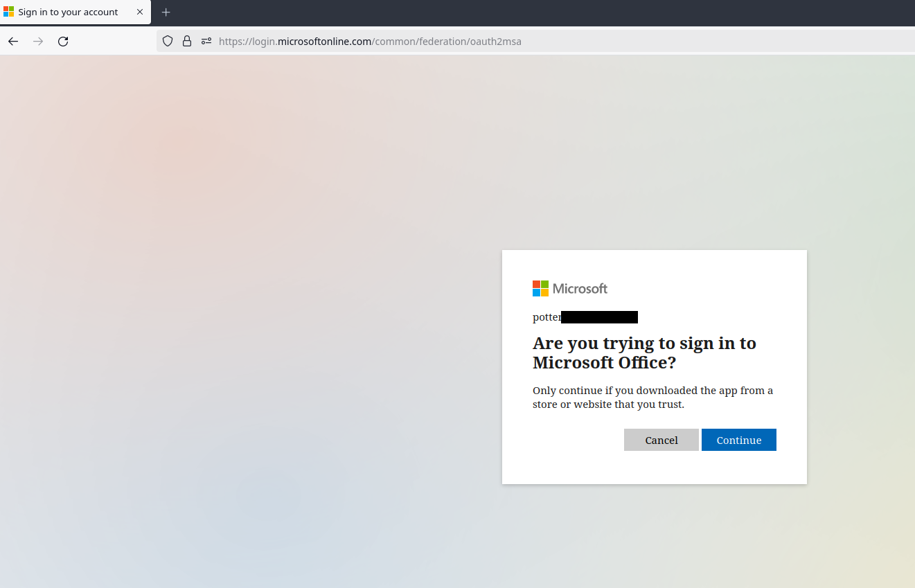Click the trust warning text on dialog
Viewport: 915px width, 588px height.
[x=652, y=397]
